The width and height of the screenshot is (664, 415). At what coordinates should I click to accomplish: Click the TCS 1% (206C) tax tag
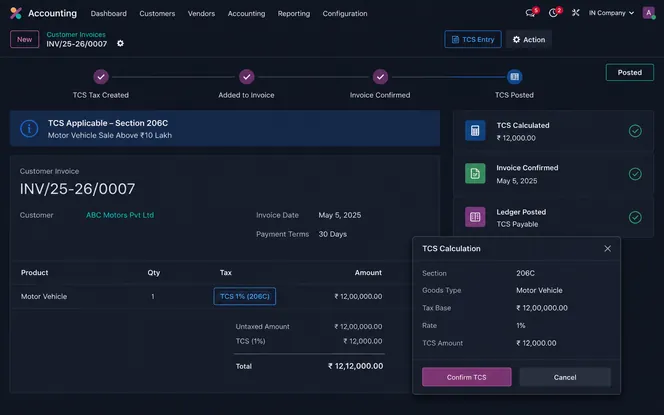point(245,296)
